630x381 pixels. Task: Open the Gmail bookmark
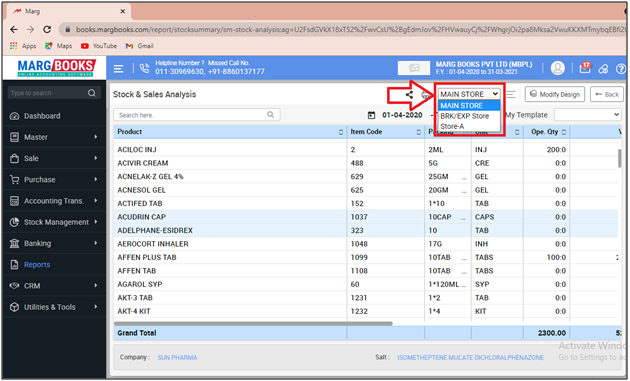pos(139,46)
